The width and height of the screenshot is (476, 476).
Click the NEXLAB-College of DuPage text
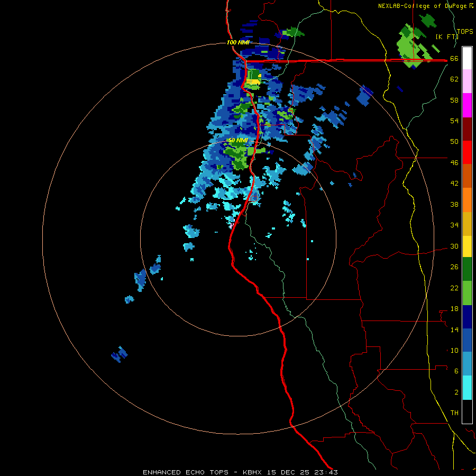[424, 6]
